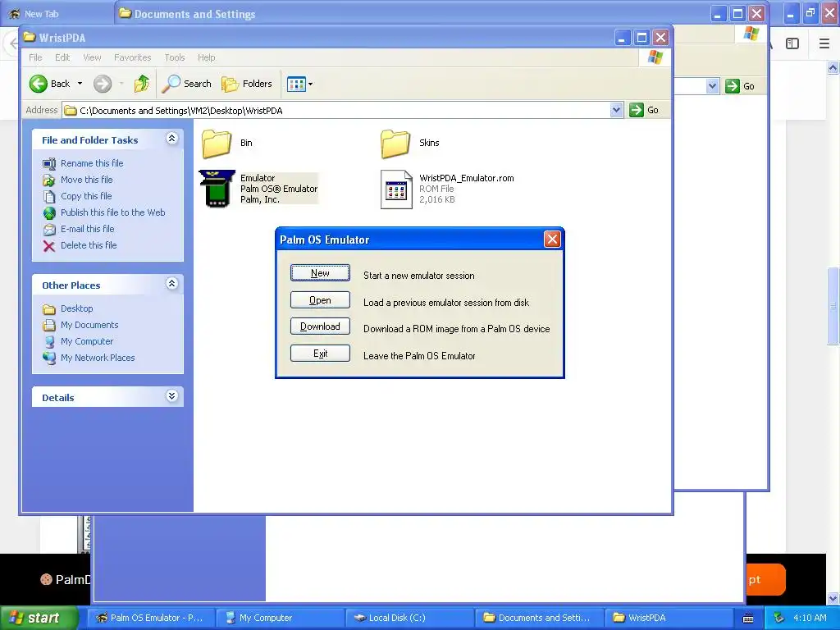Screen dimensions: 840x630
Task: Open the browser hamburger menu icon
Action: click(x=824, y=44)
